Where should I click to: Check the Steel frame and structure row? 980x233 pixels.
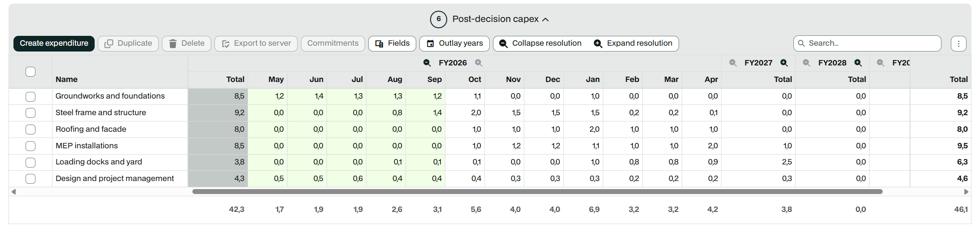(30, 113)
